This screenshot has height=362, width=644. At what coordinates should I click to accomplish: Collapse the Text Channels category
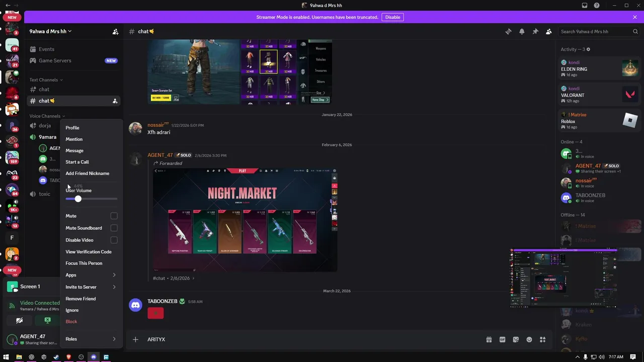point(46,80)
